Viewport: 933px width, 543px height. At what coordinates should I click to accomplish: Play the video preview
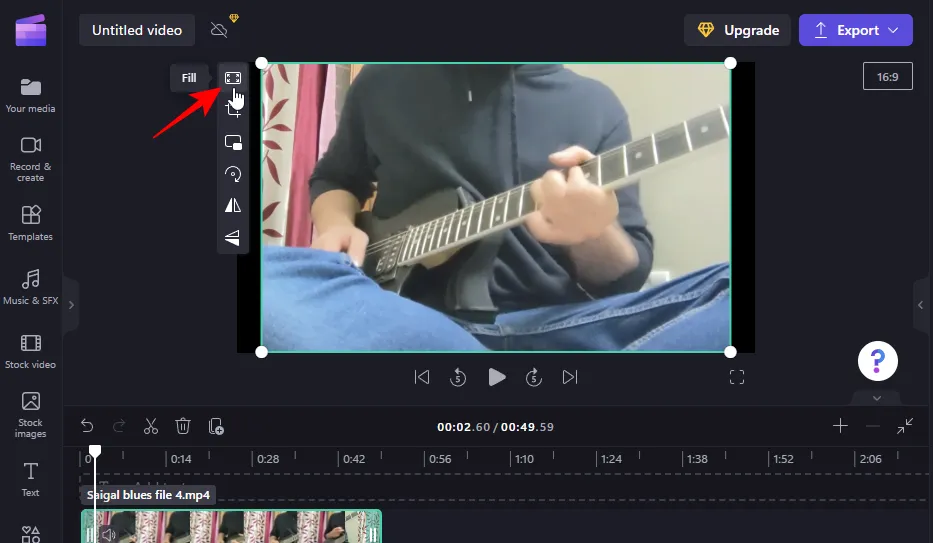pyautogui.click(x=496, y=377)
